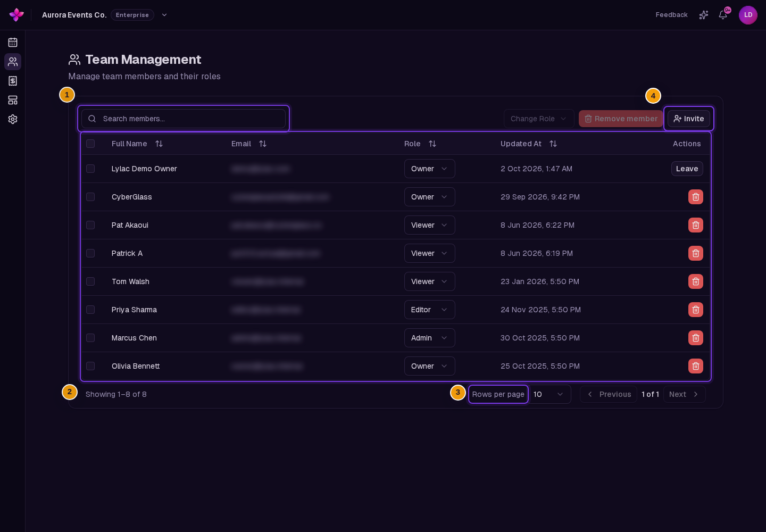Open the sparkle AI assistant icon
This screenshot has width=766, height=532.
click(x=704, y=15)
